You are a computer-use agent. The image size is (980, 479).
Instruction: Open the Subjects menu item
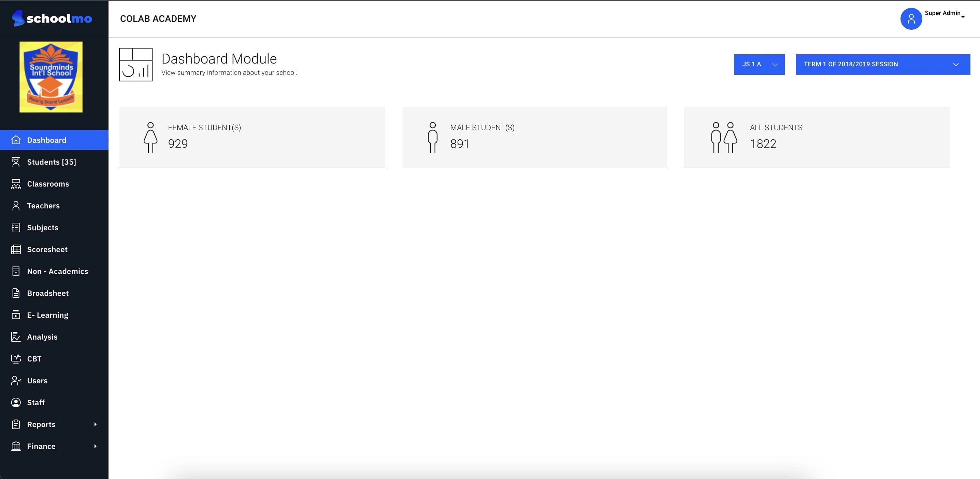coord(43,228)
